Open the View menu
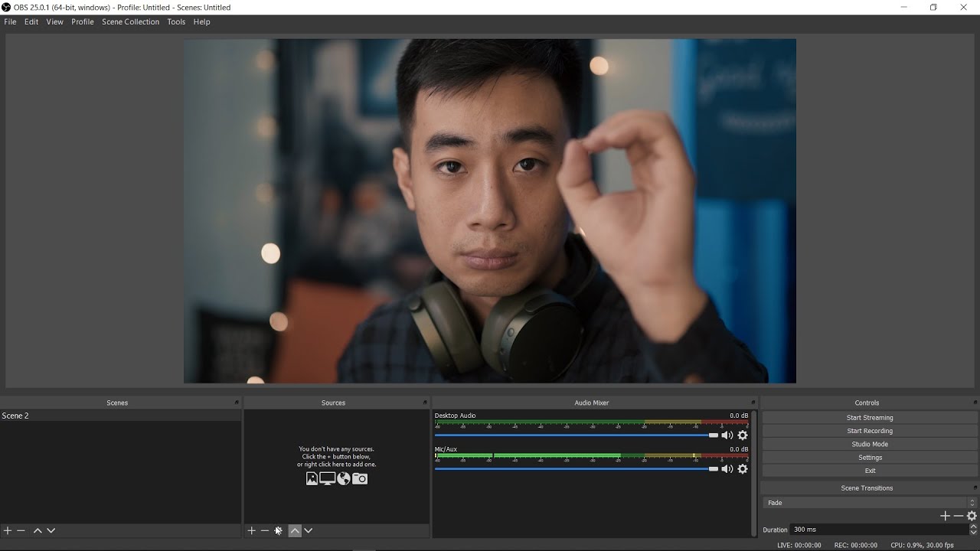Image resolution: width=980 pixels, height=551 pixels. point(54,21)
